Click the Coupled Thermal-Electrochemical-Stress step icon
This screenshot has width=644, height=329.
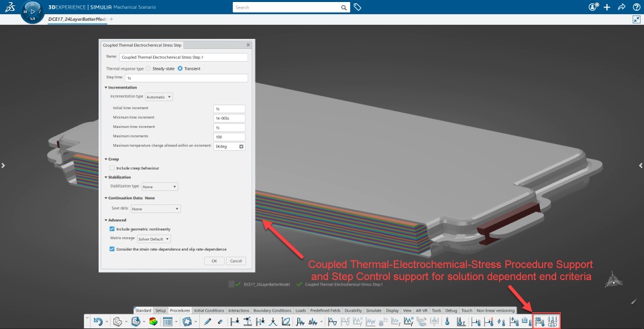[540, 322]
